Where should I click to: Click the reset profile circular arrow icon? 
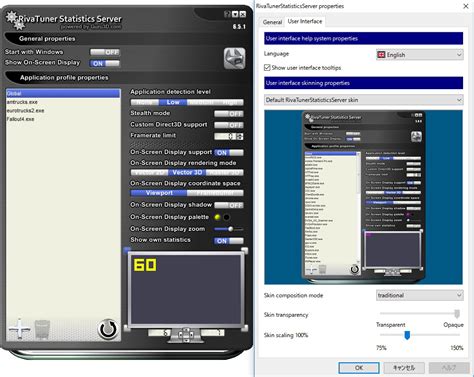(x=108, y=329)
